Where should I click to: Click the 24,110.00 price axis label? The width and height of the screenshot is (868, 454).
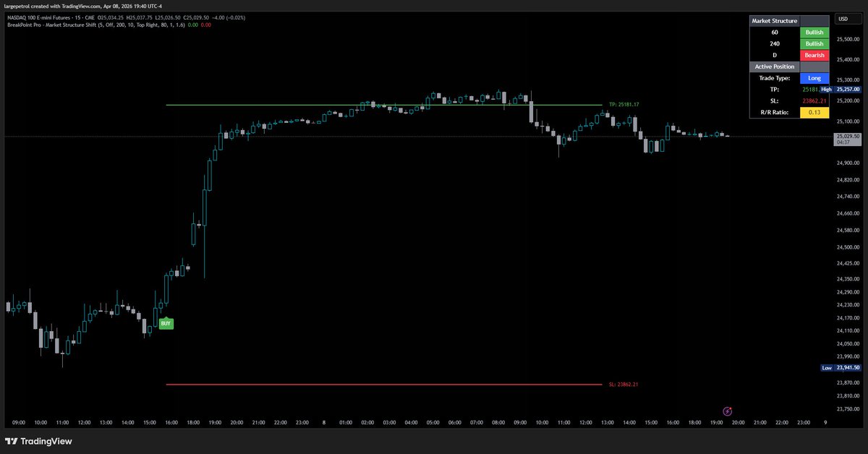pos(847,330)
